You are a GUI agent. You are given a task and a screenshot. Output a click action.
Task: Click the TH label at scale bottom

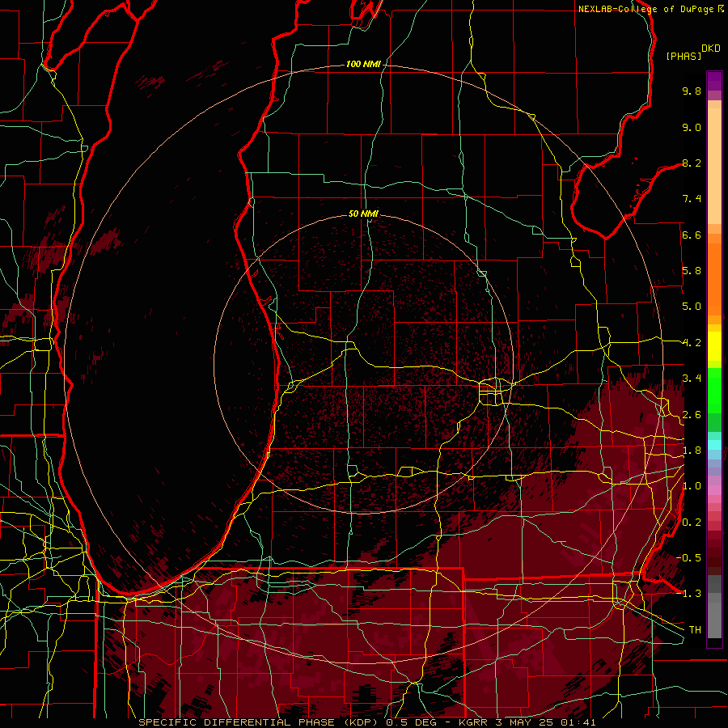(x=695, y=630)
